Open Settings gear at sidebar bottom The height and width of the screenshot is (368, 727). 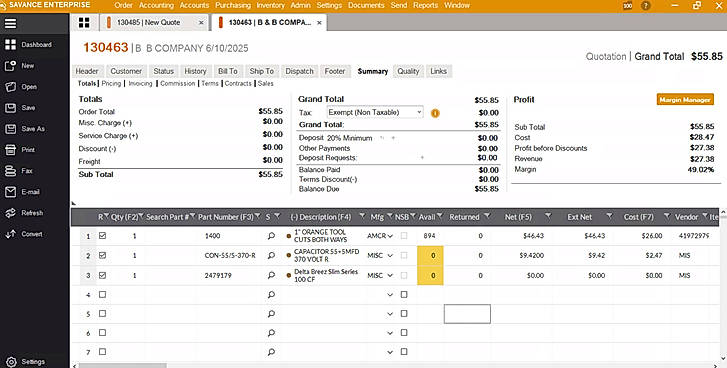[11, 362]
